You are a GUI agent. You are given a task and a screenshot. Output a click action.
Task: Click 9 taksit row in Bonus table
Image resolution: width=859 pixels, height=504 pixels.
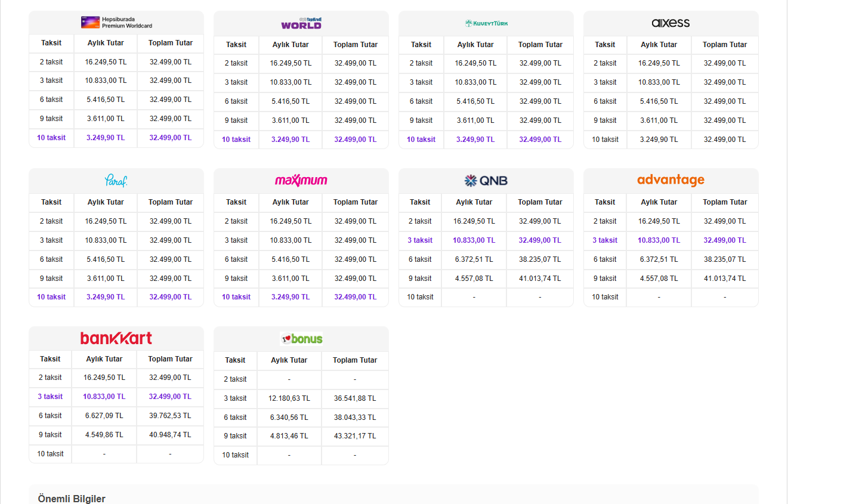pyautogui.click(x=301, y=436)
